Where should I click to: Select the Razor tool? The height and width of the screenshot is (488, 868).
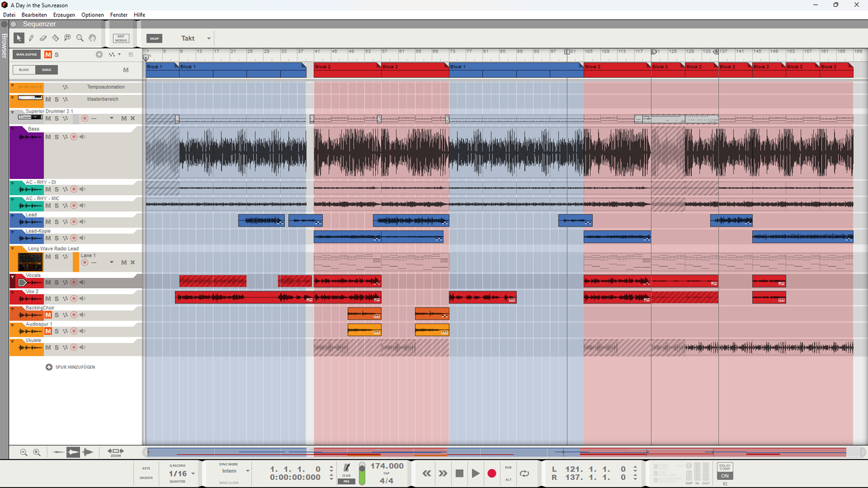click(x=55, y=38)
